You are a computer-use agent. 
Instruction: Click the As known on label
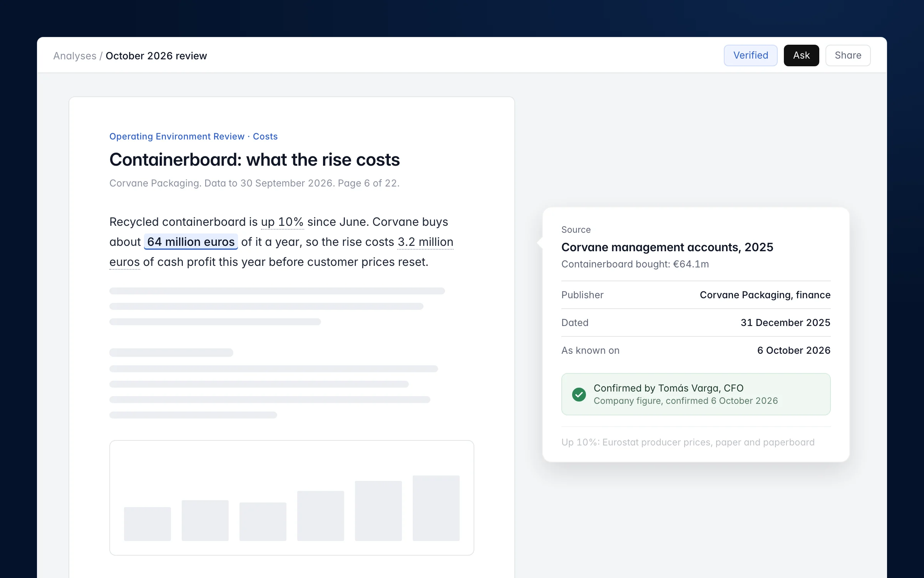590,350
